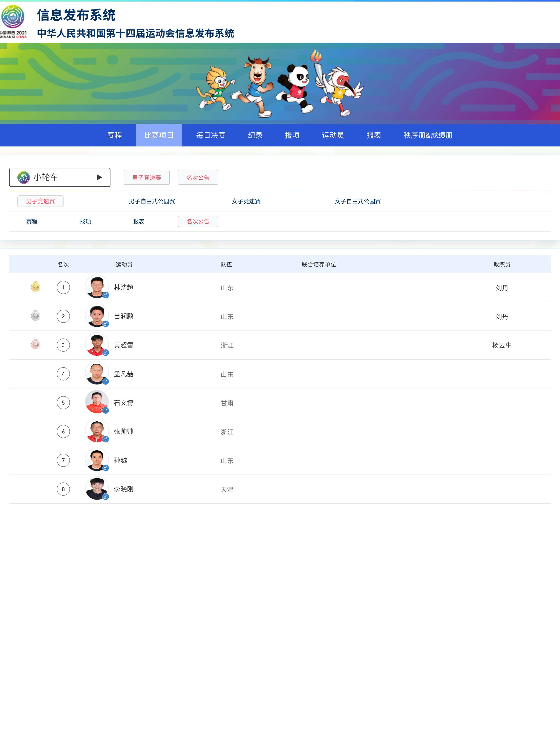Click the rank 8 circle icon
The height and width of the screenshot is (749, 560).
[x=63, y=489]
